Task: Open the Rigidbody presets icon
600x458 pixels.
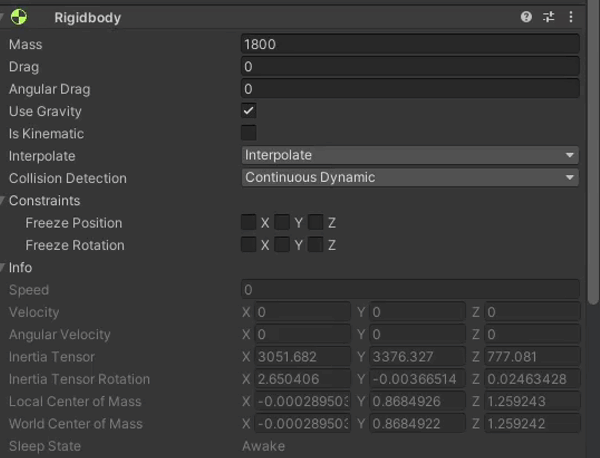Action: click(x=548, y=17)
